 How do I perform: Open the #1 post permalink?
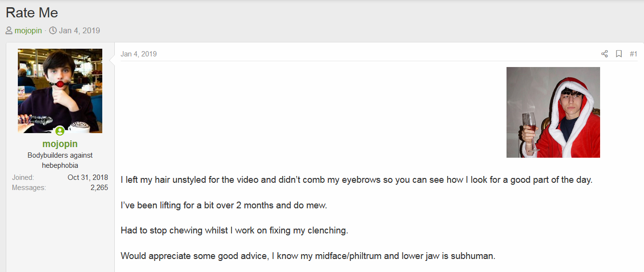(x=633, y=54)
